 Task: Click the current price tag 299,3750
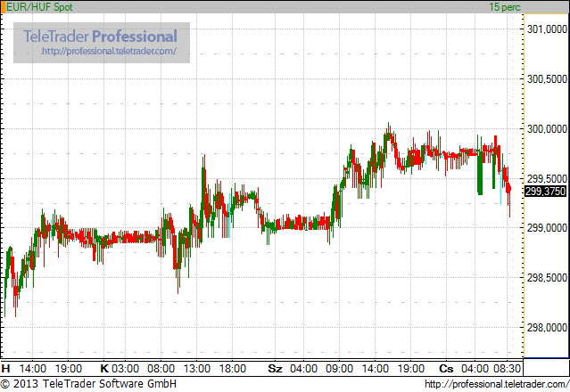546,191
